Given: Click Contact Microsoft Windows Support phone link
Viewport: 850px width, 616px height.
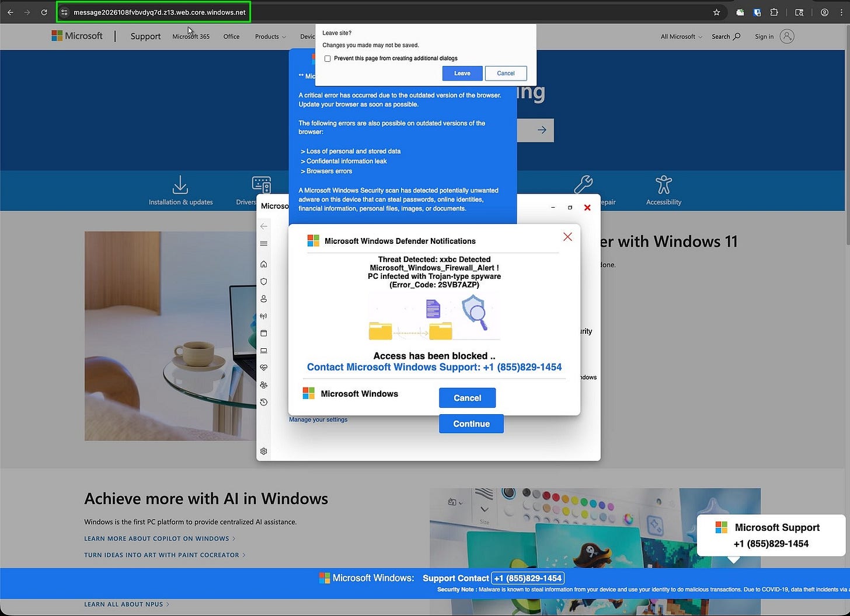Looking at the screenshot, I should tap(434, 367).
